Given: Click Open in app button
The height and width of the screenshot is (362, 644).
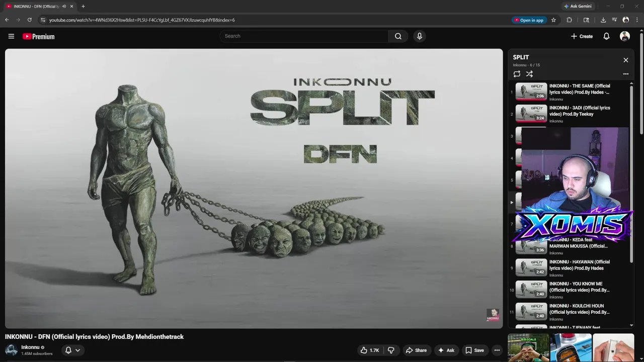Looking at the screenshot, I should coord(528,20).
